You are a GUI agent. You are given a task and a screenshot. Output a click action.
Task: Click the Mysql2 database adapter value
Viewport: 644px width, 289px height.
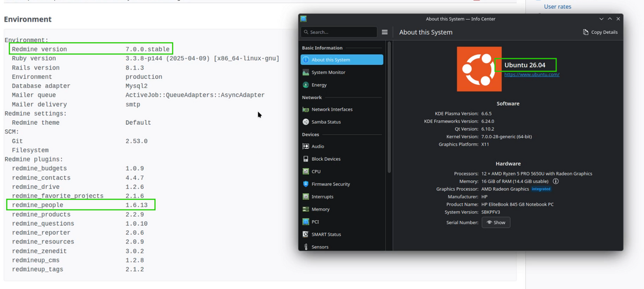[136, 86]
